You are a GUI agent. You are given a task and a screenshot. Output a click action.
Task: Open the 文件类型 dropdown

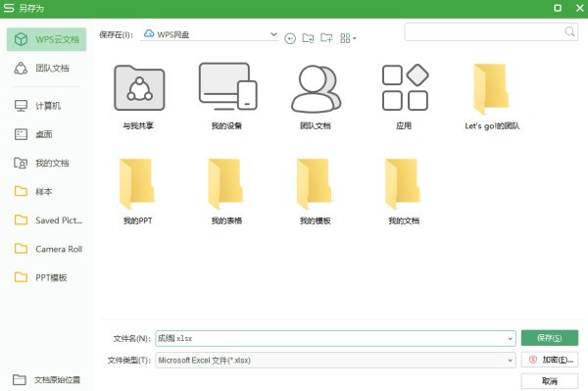click(x=335, y=361)
